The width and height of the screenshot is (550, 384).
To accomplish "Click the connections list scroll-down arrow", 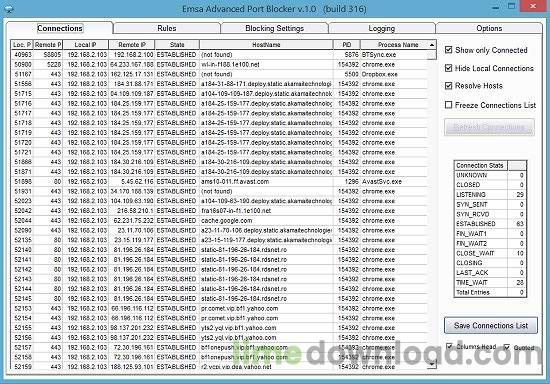I will [432, 364].
